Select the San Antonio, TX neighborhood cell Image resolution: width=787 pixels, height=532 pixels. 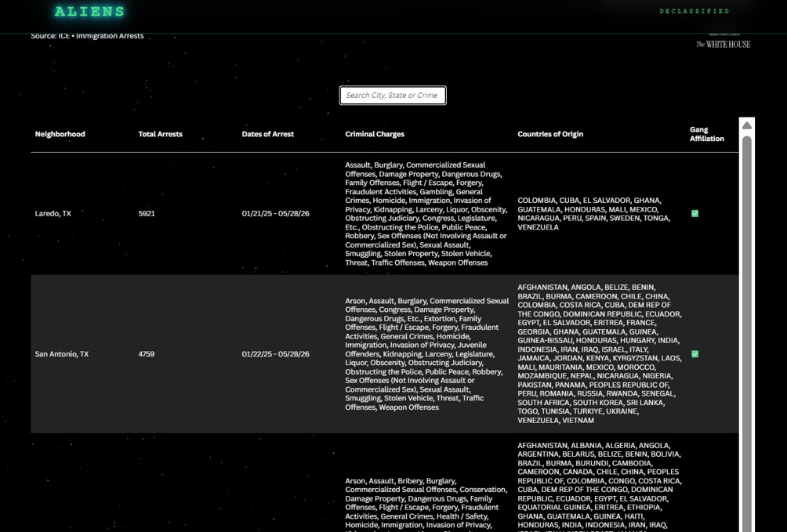click(x=62, y=354)
